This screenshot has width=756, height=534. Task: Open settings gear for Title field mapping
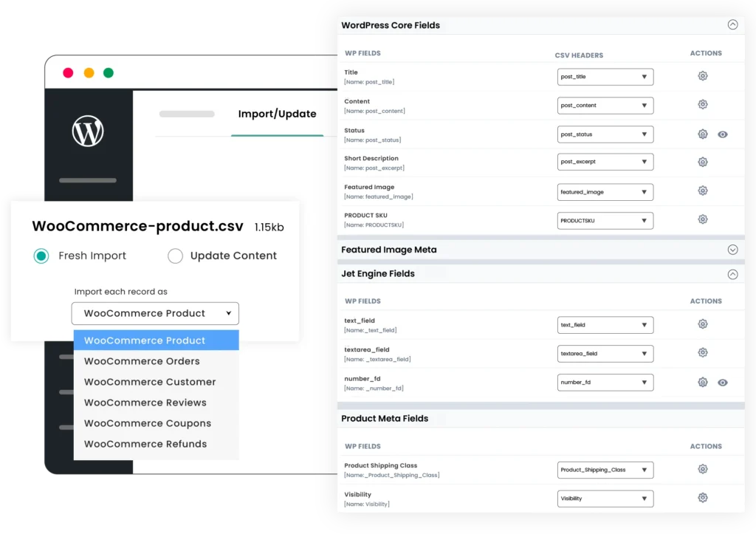click(x=702, y=76)
